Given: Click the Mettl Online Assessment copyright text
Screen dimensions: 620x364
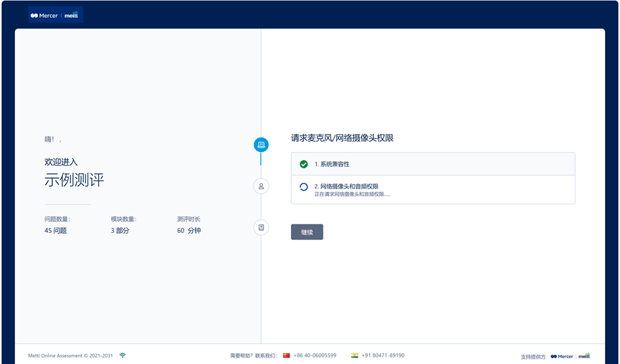Looking at the screenshot, I should point(71,355).
